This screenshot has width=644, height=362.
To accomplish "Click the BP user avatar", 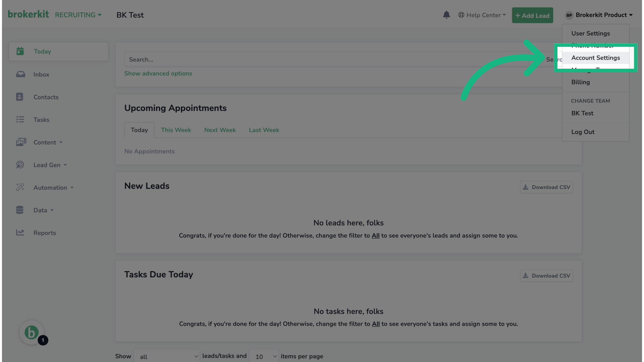I will tap(569, 15).
